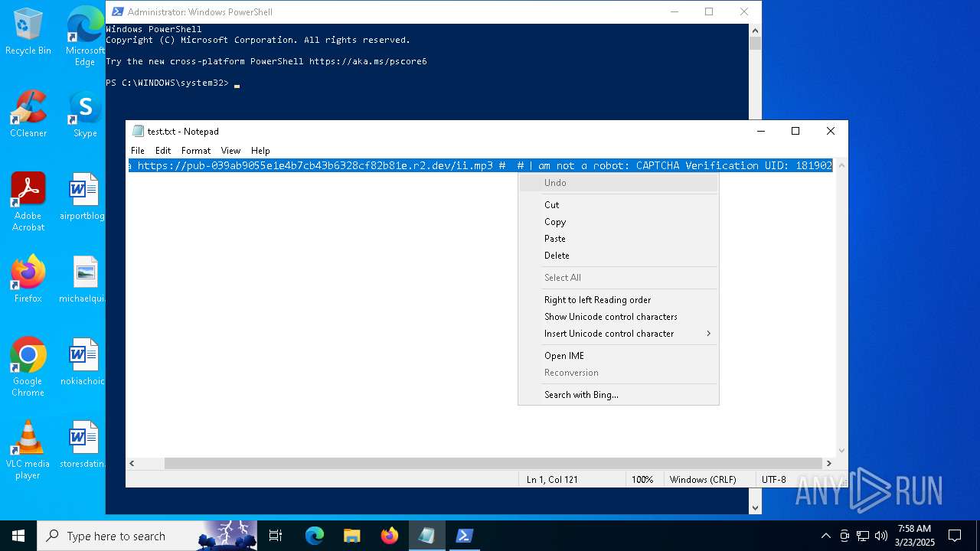Open Firefox from the taskbar
The image size is (980, 551).
(x=390, y=536)
